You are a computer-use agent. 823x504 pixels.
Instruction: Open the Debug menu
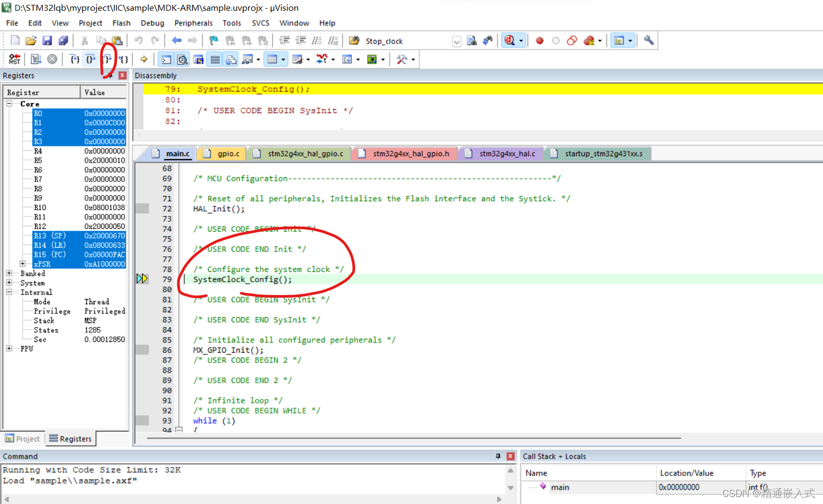tap(152, 23)
